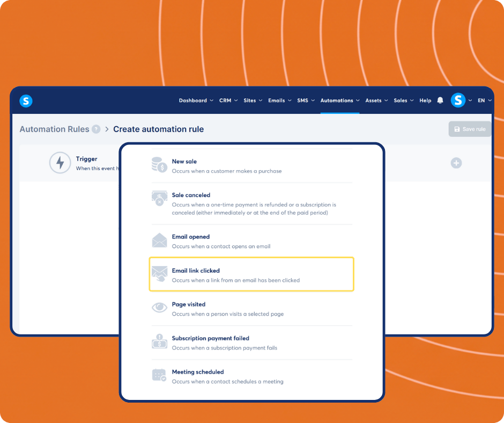The width and height of the screenshot is (504, 423).
Task: Click 'Occurs when a subscription payment fails'
Action: [224, 348]
